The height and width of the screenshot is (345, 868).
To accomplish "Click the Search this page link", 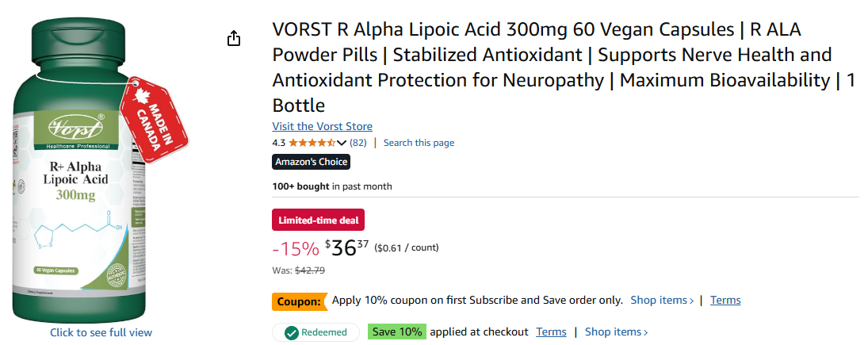I will click(419, 143).
